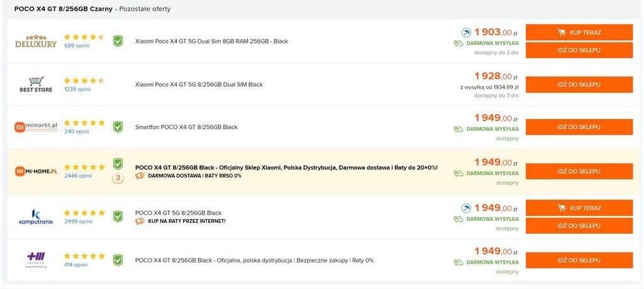The width and height of the screenshot is (644, 289).
Task: Click the star rating for mimarkt.pl
Action: (x=85, y=123)
